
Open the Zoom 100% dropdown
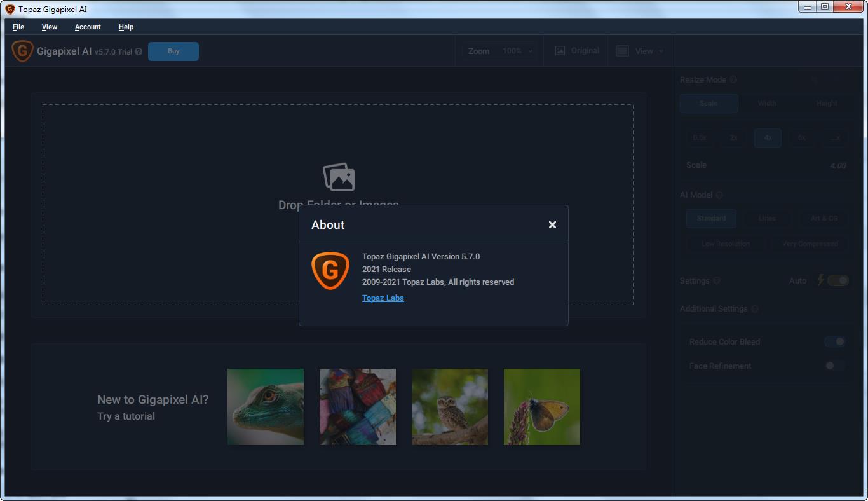[x=500, y=51]
